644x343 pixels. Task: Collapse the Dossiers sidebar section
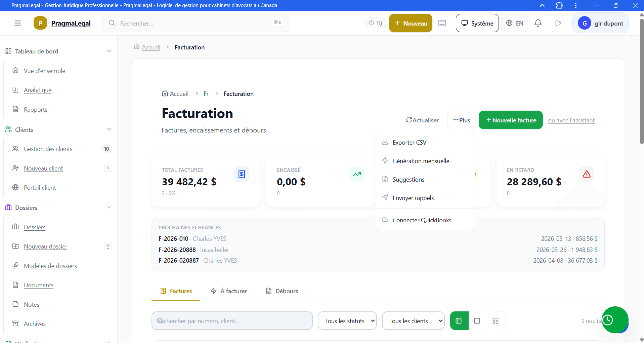coord(109,207)
